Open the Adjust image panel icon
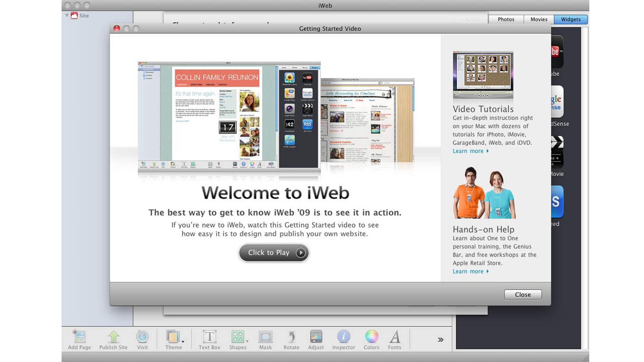 316,337
